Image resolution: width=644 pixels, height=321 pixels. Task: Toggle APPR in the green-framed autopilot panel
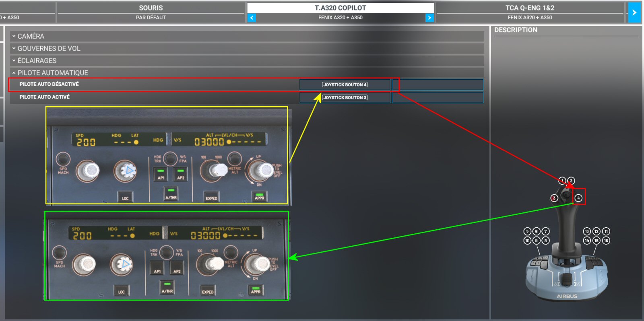pyautogui.click(x=256, y=290)
